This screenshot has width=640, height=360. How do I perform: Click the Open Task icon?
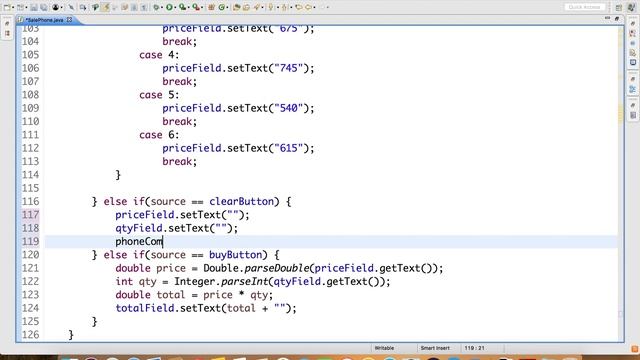click(x=246, y=7)
